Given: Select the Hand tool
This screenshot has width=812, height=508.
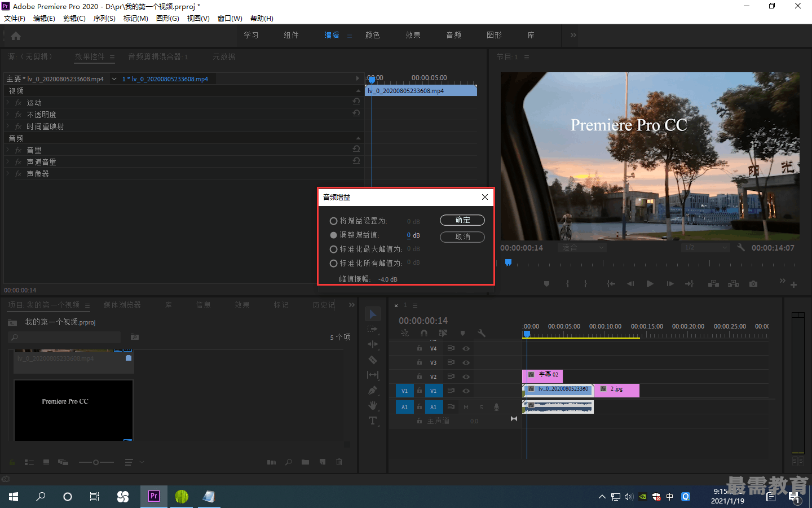Looking at the screenshot, I should pos(372,405).
